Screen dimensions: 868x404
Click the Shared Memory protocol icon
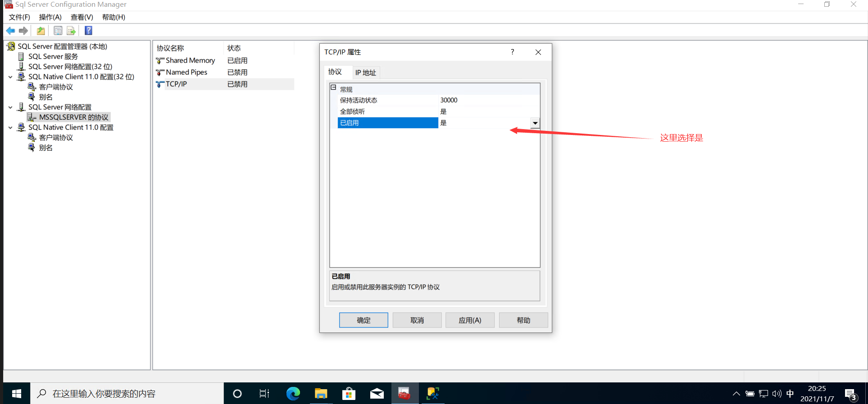coord(160,60)
